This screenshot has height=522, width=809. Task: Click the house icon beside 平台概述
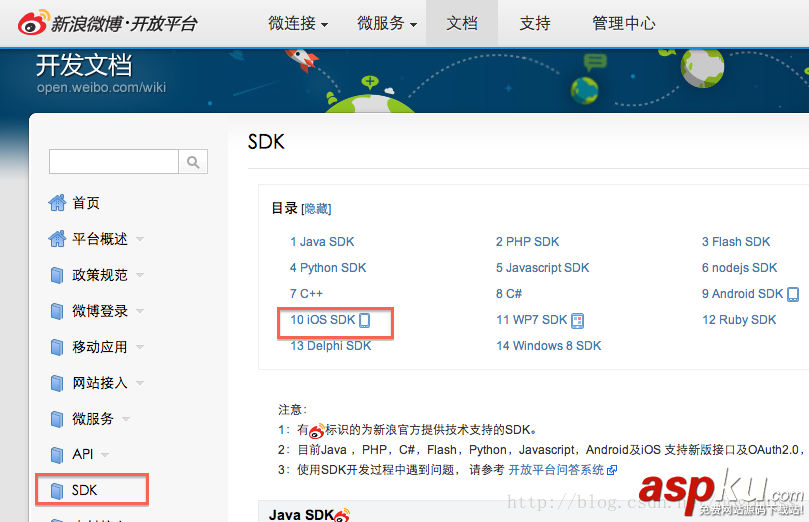click(x=57, y=239)
